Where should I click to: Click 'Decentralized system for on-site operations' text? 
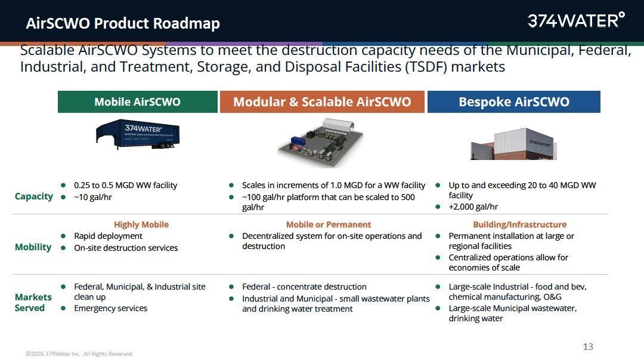click(332, 241)
